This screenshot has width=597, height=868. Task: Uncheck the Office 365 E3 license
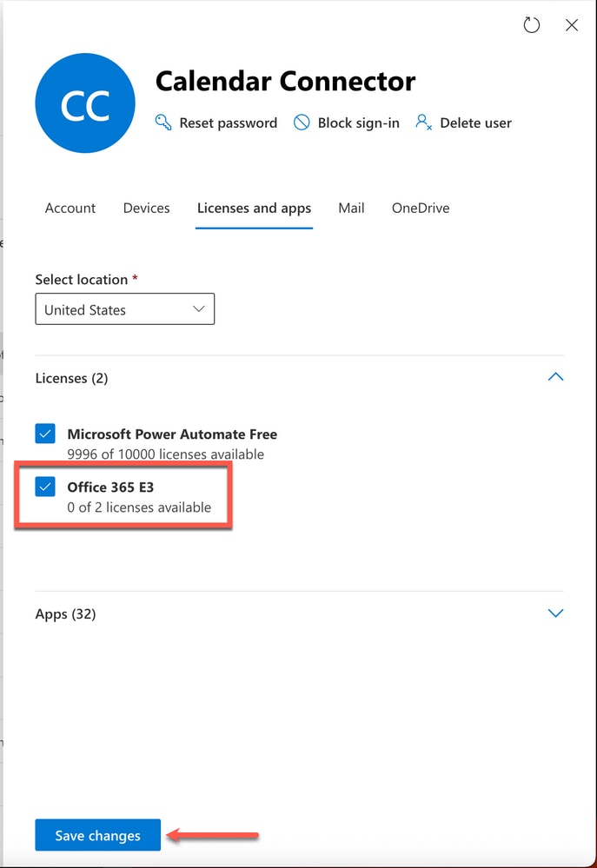(45, 487)
